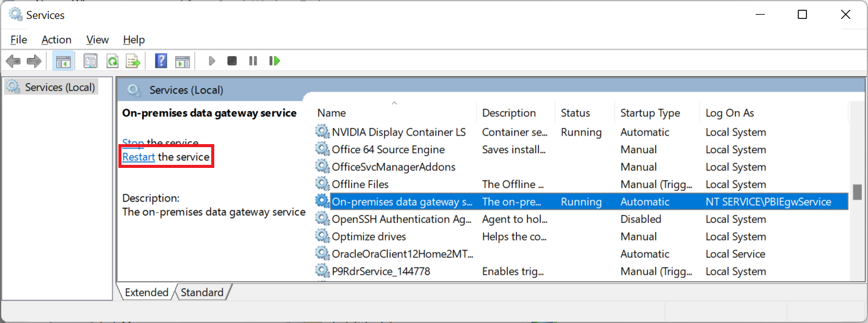The width and height of the screenshot is (868, 323).
Task: Select the OpenSSH Authentication Agent service row
Action: point(402,219)
